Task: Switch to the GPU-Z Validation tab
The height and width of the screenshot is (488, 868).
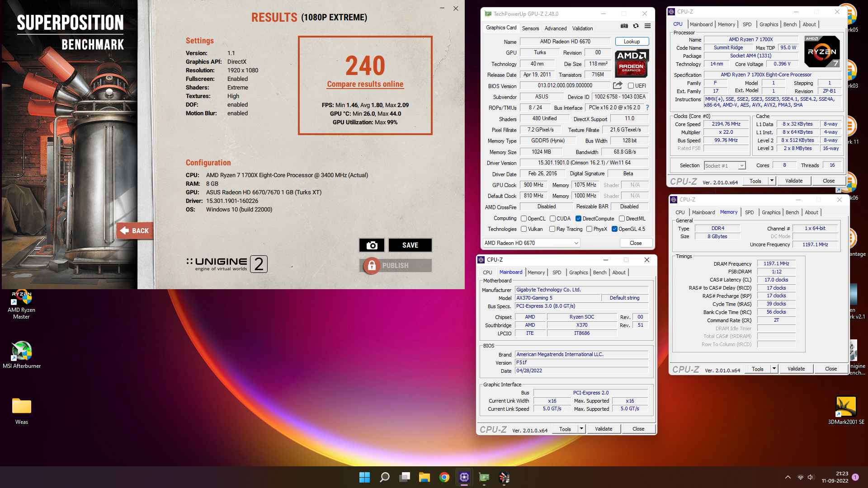Action: click(x=582, y=28)
